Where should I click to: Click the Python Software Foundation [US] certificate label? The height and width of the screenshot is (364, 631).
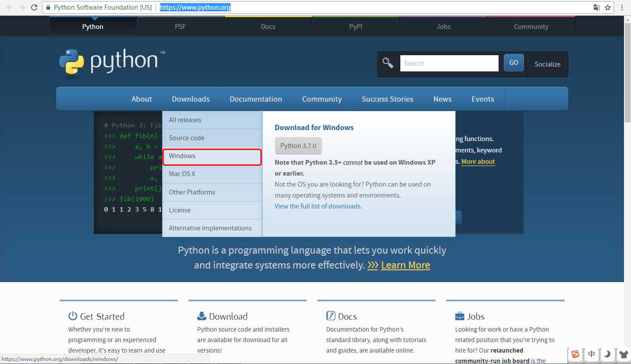(x=103, y=7)
